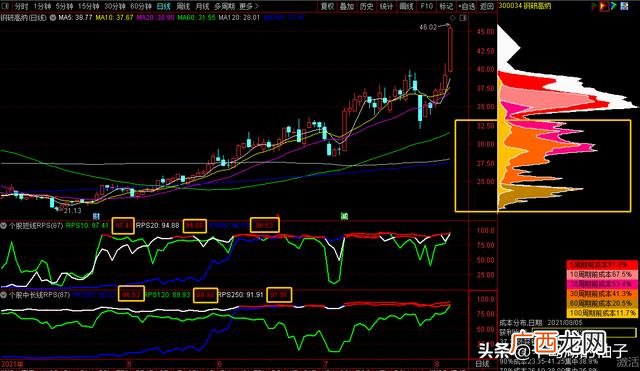The width and height of the screenshot is (640, 371).
Task: Click the 46.02 high price label
Action: (x=428, y=27)
